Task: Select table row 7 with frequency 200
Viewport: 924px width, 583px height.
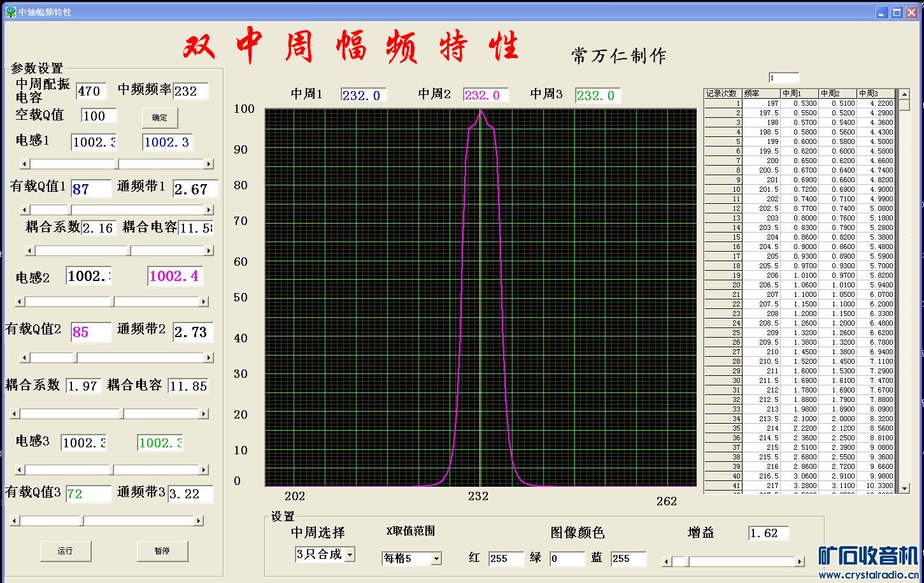Action: tap(799, 161)
